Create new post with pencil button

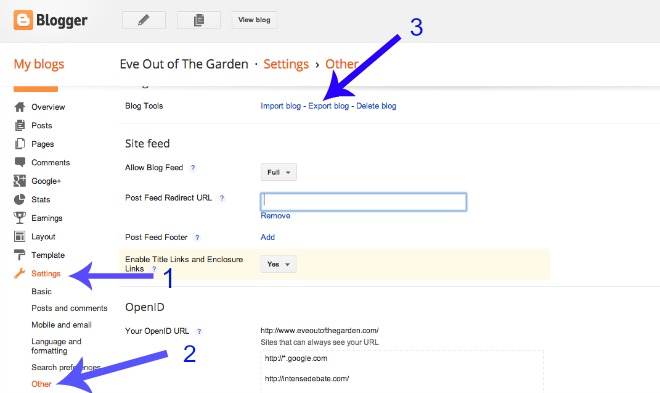coord(144,20)
